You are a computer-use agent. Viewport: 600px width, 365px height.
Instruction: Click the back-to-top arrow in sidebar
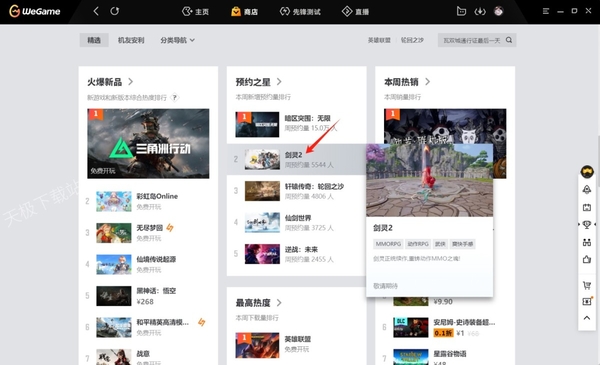(587, 318)
